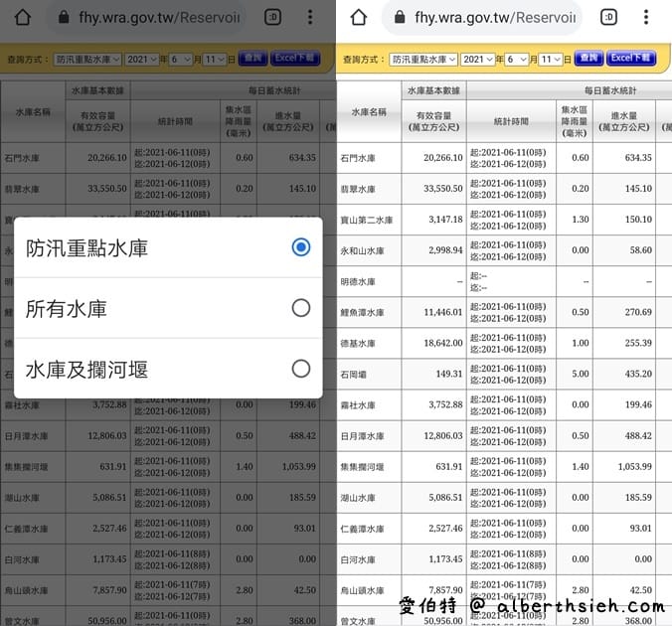Viewport: 672px width, 626px height.
Task: Click the 翡翠水庫 row name in the right table
Action: click(358, 189)
